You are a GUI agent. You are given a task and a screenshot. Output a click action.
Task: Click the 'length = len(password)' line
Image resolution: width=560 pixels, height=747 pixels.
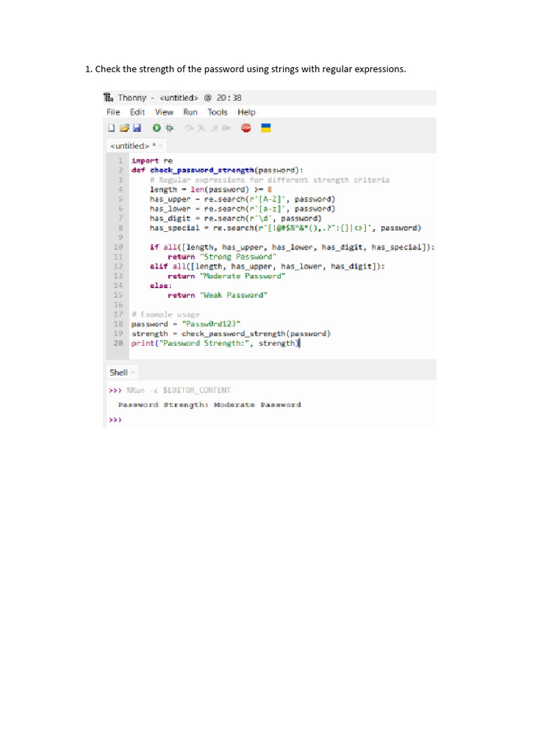[211, 189]
